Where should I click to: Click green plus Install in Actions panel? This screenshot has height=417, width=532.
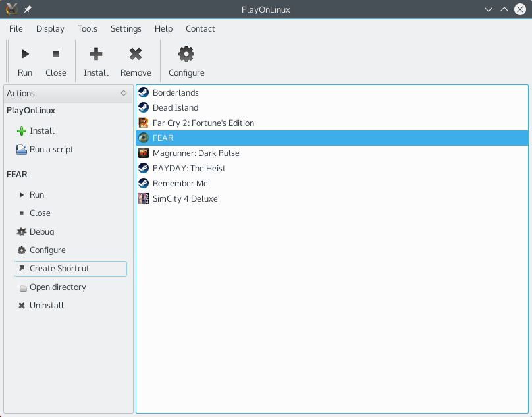tap(36, 130)
